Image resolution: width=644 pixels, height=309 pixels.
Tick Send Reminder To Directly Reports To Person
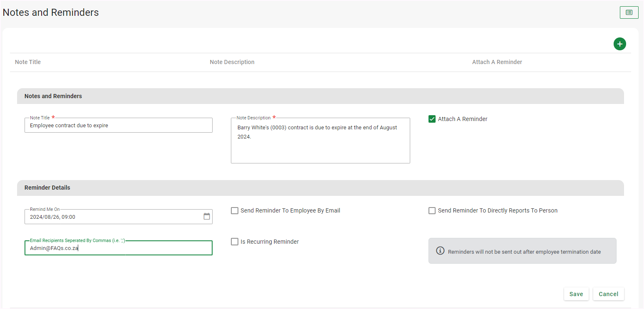(x=432, y=210)
